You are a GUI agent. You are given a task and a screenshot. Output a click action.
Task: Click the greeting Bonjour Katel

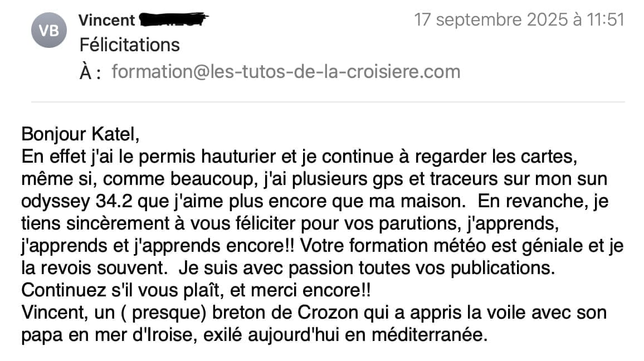[79, 134]
